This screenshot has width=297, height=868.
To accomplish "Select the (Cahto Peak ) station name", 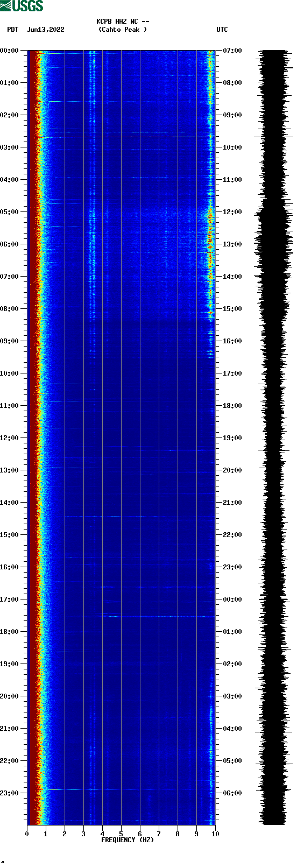I will click(x=123, y=30).
